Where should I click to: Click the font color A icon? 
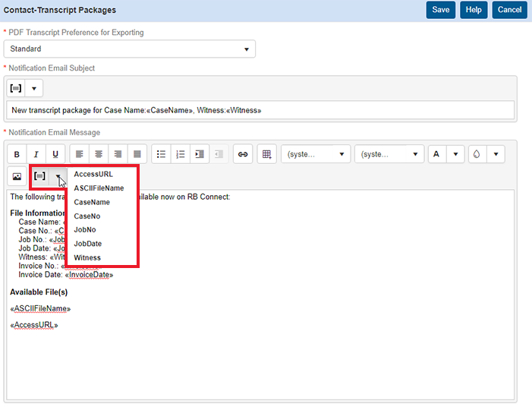tap(436, 154)
